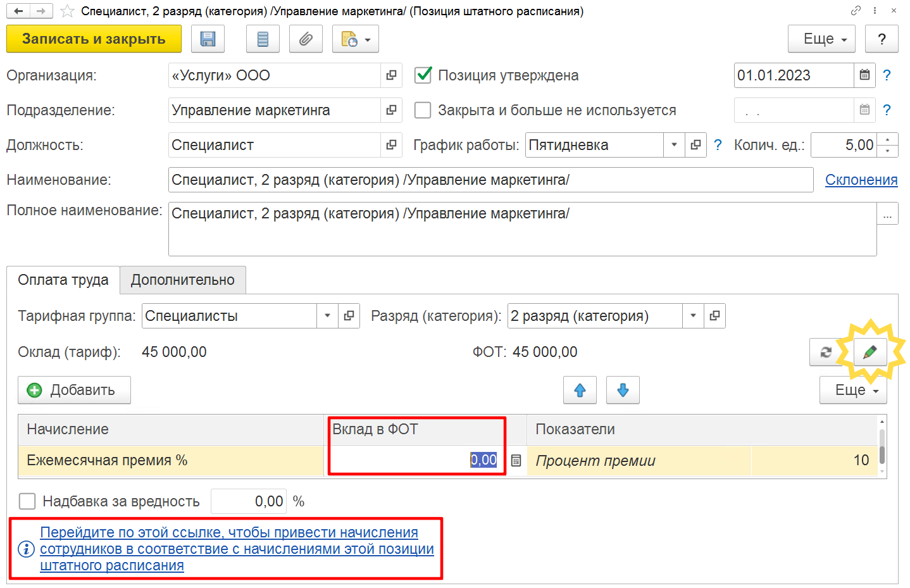
Task: Switch to the Оплата труда tab
Action: [x=63, y=280]
